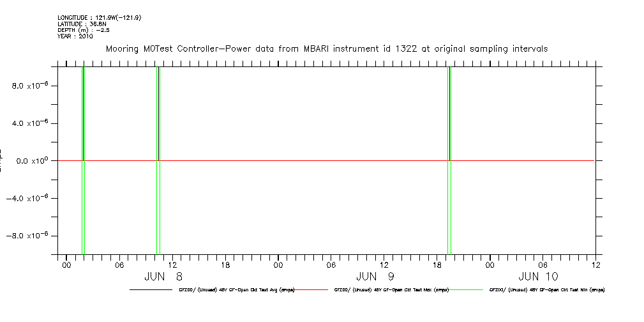
Task: Click the -8.0 x10^-6 y-axis label
Action: pos(29,236)
